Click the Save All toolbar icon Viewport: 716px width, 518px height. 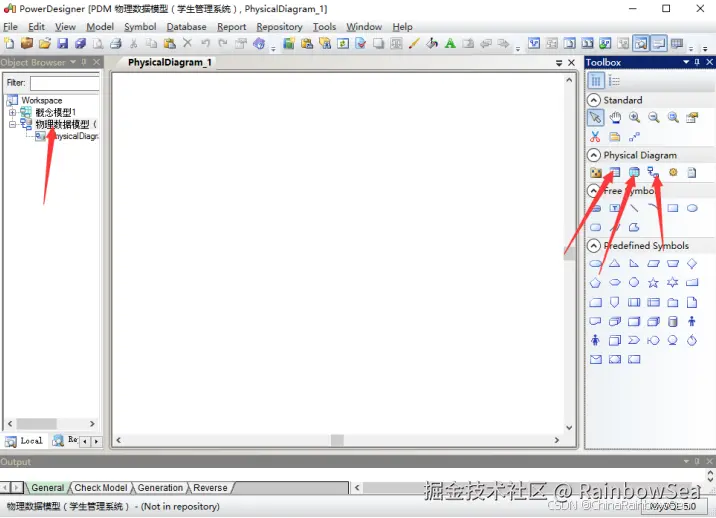[x=80, y=43]
